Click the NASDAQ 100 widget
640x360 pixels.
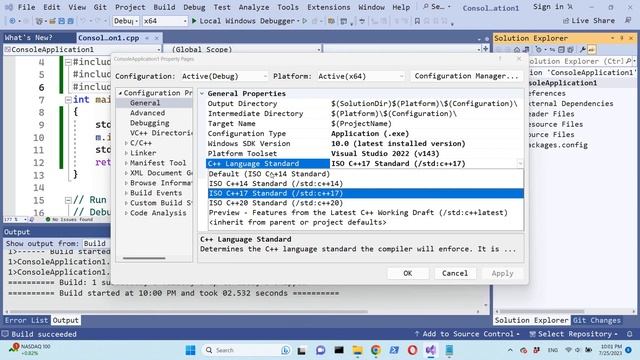pos(30,349)
